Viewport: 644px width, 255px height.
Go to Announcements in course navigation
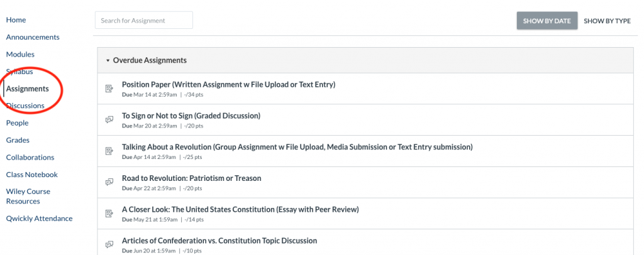(x=33, y=37)
